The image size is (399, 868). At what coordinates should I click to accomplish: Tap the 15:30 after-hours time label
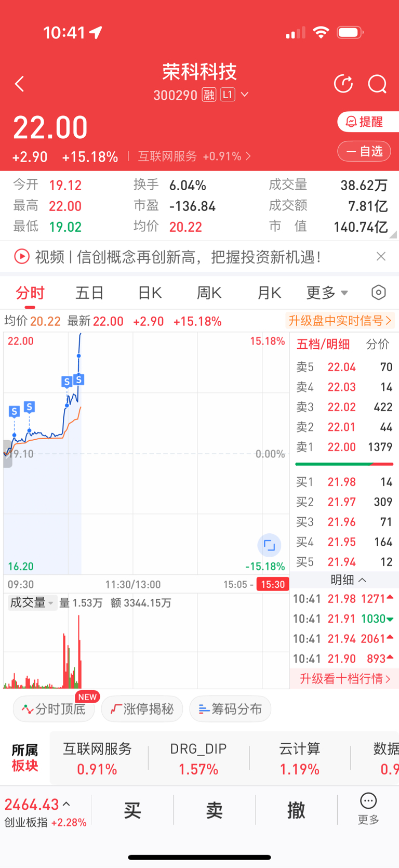(x=273, y=584)
